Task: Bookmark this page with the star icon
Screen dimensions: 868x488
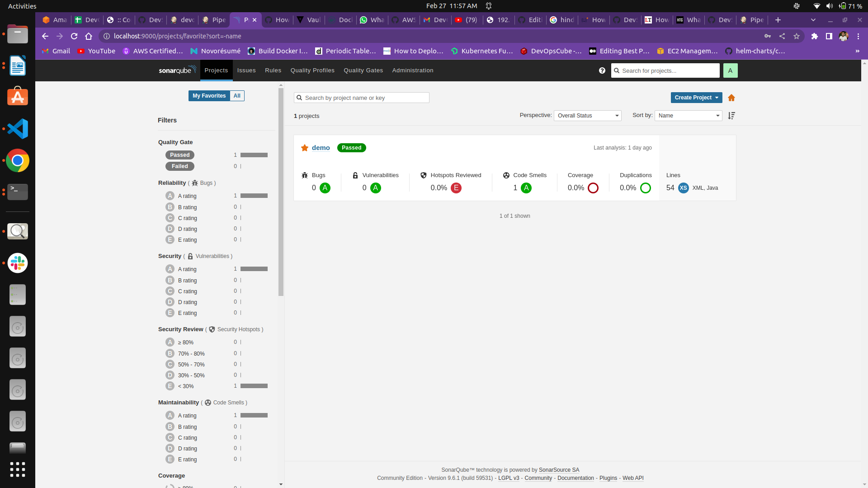Action: (797, 36)
